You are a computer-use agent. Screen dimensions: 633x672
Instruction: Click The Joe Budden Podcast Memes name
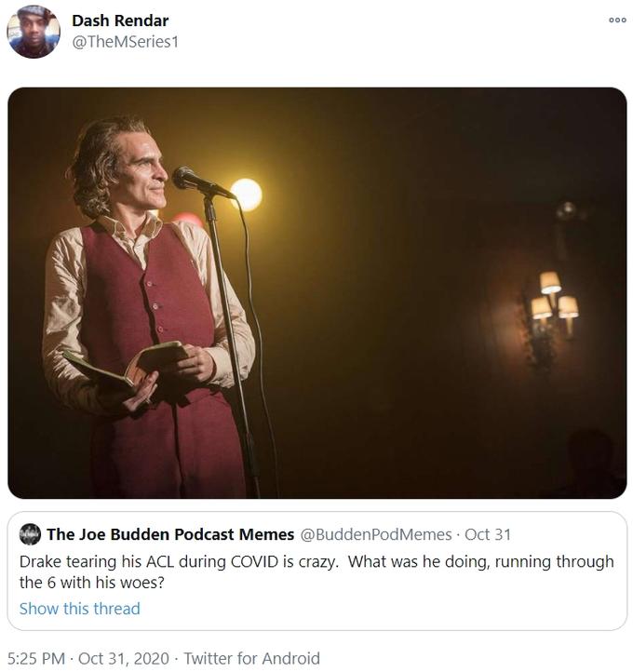pos(170,534)
